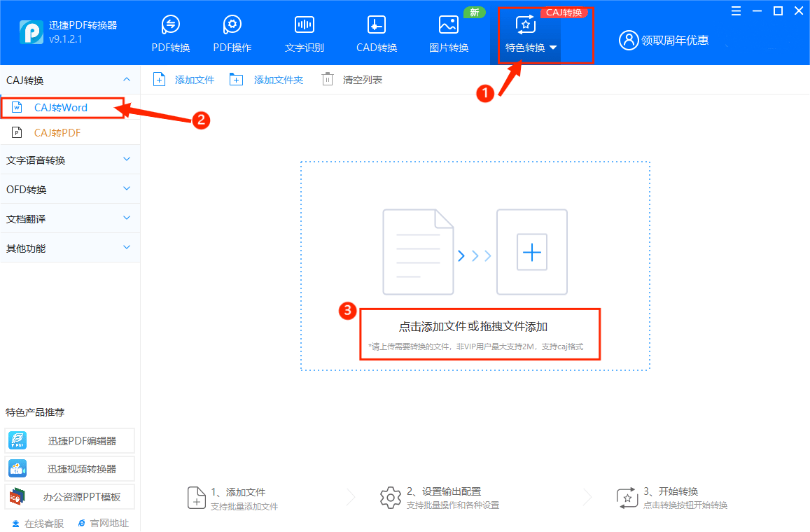
Task: Click the 迅捷PDF转换器 app logo
Action: pos(32,32)
